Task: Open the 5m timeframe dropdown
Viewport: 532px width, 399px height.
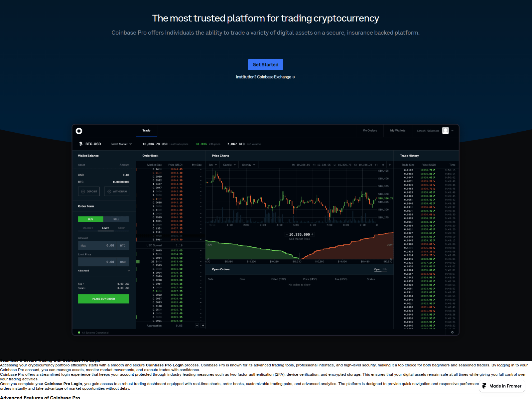Action: (x=212, y=165)
